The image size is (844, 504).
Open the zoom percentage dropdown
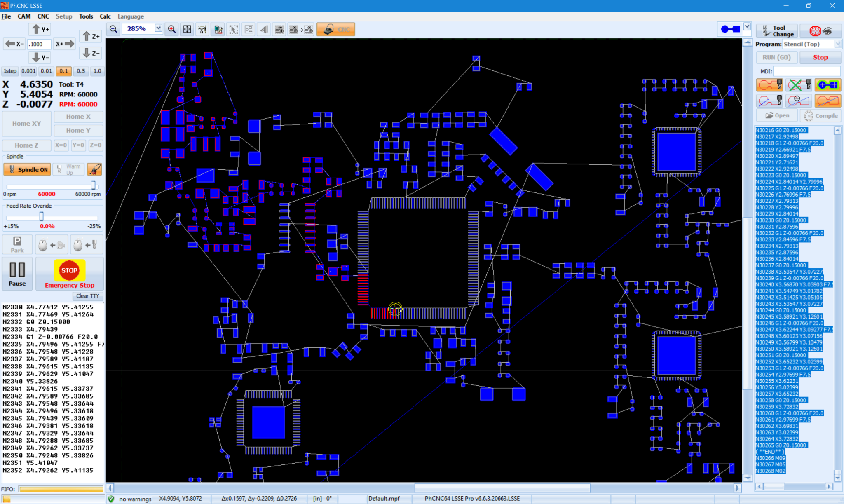coord(158,28)
